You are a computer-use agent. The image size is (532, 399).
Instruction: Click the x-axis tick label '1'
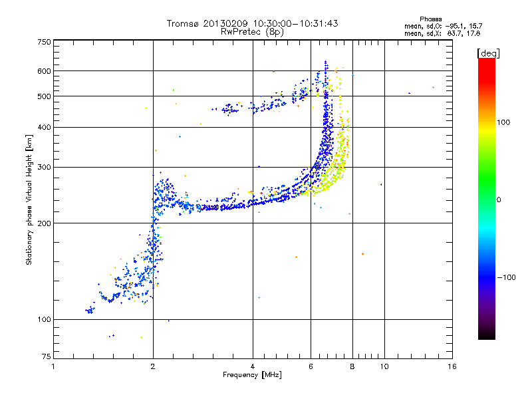point(53,366)
